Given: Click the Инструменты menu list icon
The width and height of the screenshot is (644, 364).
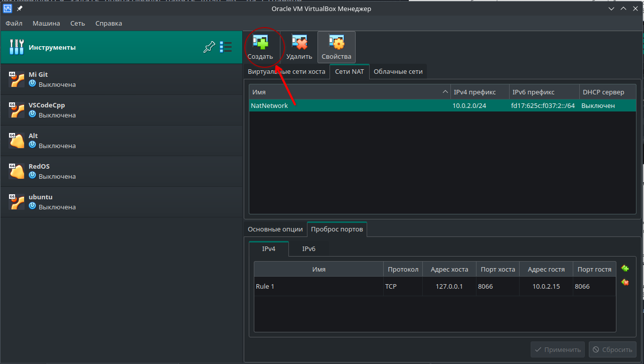Looking at the screenshot, I should click(x=226, y=47).
